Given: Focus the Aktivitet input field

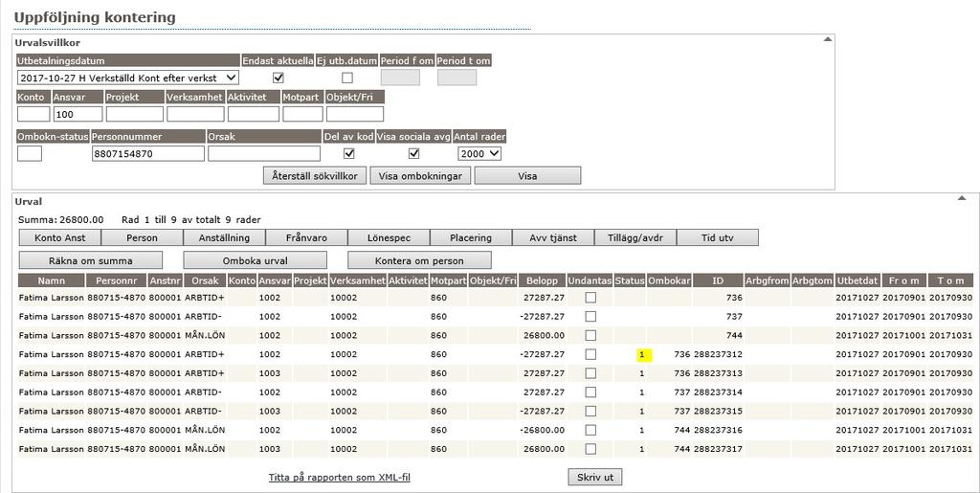Looking at the screenshot, I should pyautogui.click(x=253, y=114).
